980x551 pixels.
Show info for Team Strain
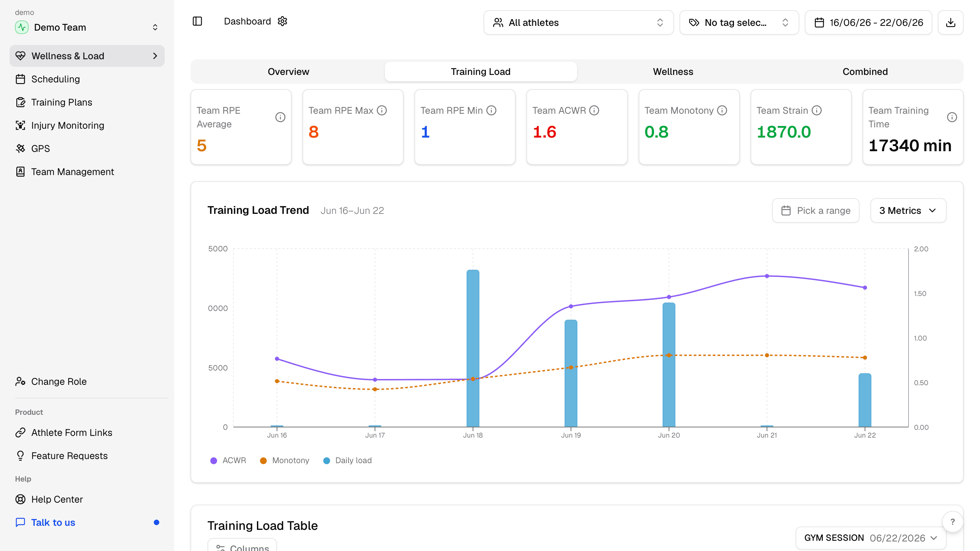(x=816, y=110)
